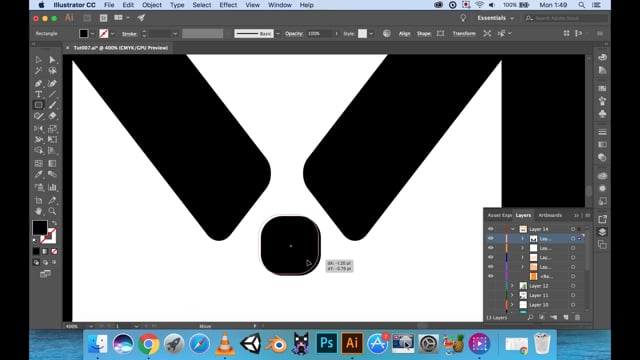Swap fill and stroke colors arrow
Screen dimensions: 640x360
coord(54,223)
